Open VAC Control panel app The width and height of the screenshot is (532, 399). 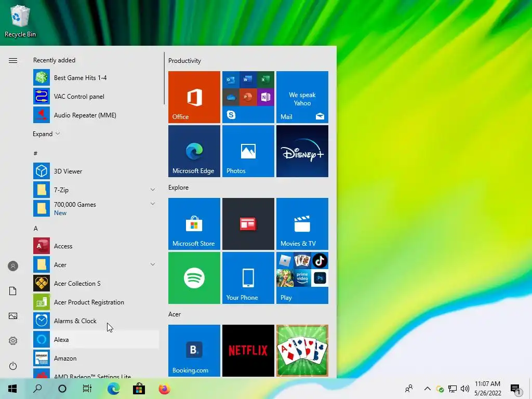click(x=96, y=96)
